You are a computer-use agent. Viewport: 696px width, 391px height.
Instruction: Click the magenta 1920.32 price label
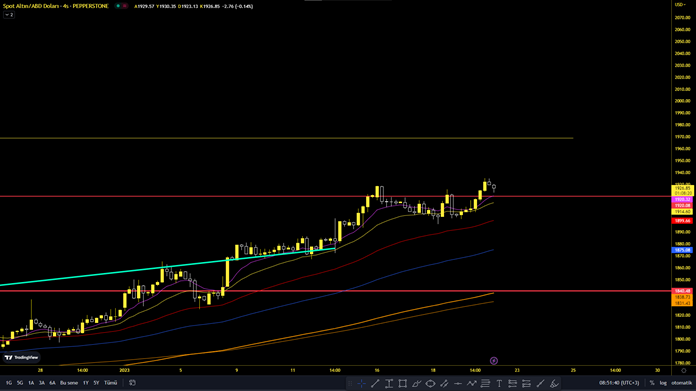coord(683,200)
